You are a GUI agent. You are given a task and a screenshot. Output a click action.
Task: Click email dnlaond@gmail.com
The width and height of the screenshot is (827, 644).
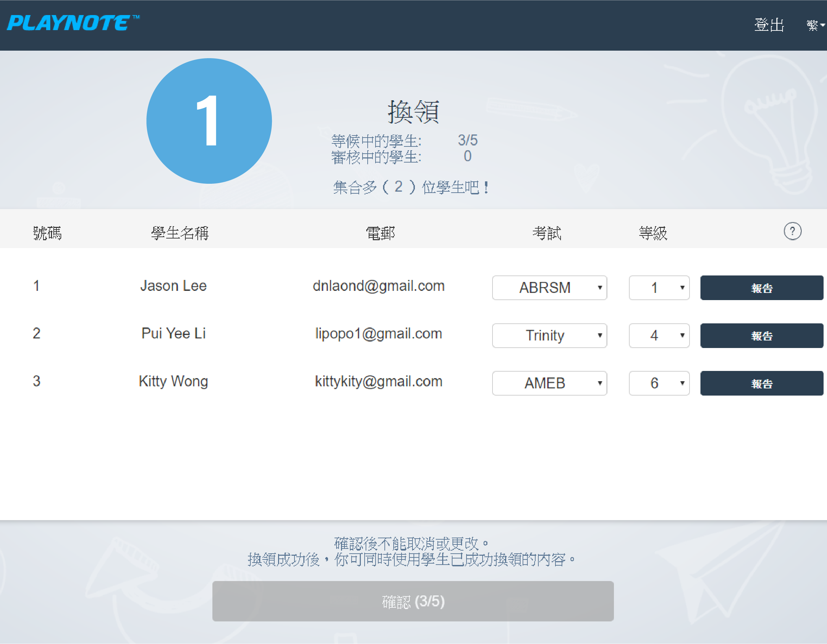point(378,286)
